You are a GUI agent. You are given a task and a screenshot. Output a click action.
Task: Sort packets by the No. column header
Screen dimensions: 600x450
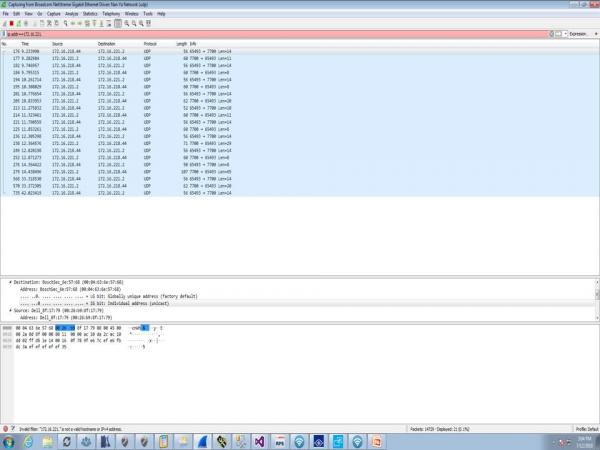click(x=4, y=44)
